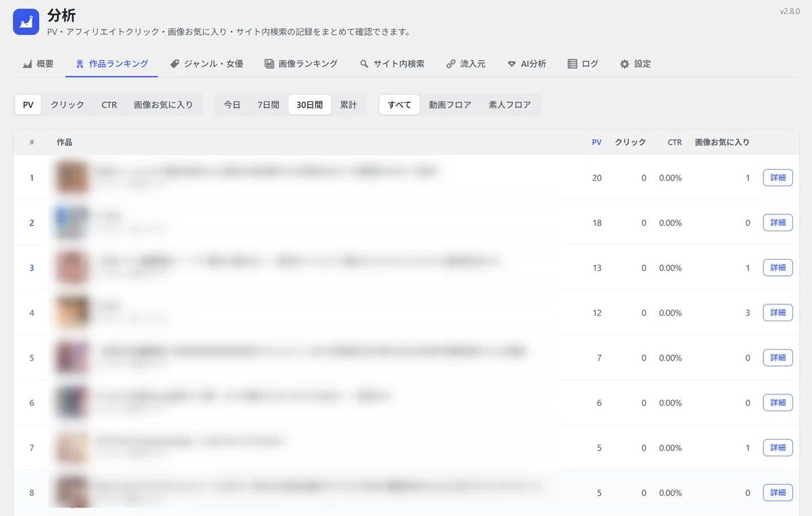Click favorites value 3 in rank 4 row
812x516 pixels.
point(748,312)
